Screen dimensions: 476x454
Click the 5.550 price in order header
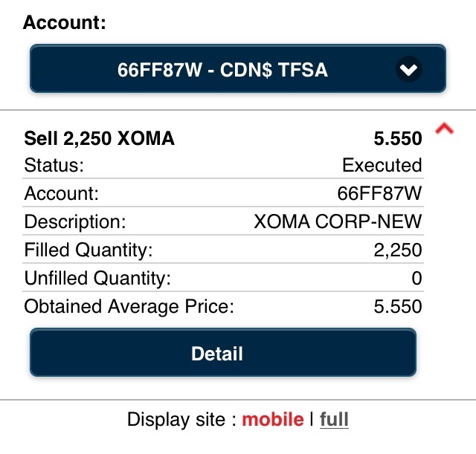point(397,139)
